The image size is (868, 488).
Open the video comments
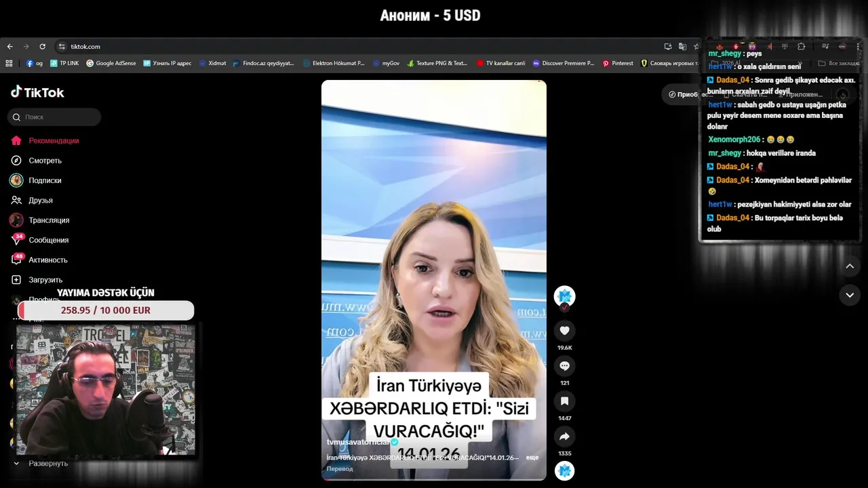point(564,366)
